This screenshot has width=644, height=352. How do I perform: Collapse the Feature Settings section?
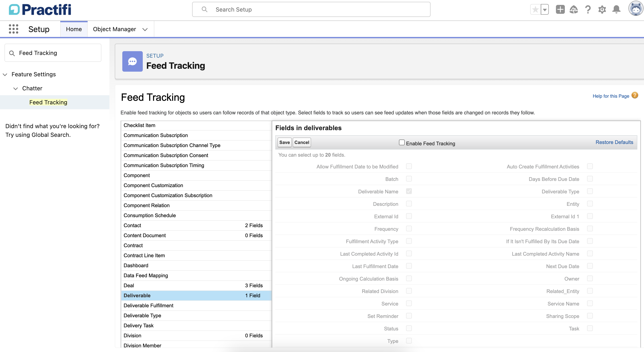[5, 75]
